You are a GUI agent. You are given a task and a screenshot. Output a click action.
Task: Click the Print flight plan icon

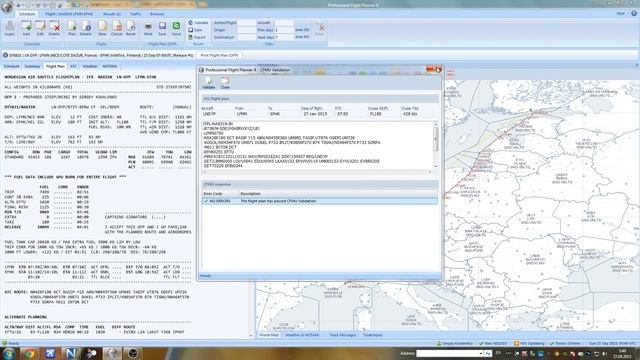pos(148,28)
